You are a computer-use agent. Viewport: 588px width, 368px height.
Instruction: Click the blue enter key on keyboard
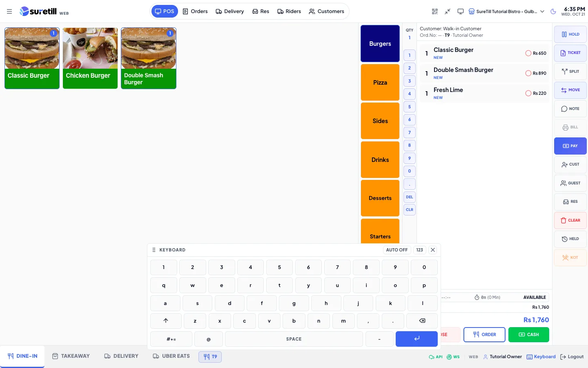click(x=416, y=339)
